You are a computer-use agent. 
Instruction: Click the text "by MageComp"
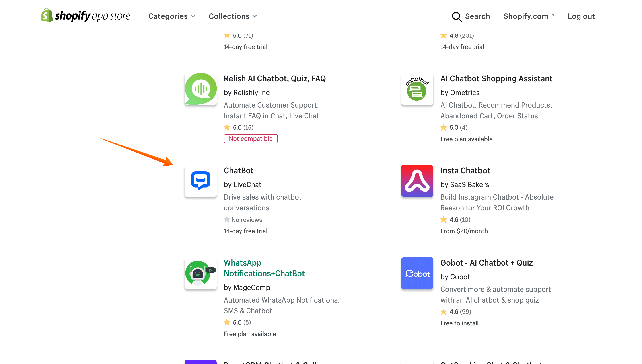pos(247,288)
